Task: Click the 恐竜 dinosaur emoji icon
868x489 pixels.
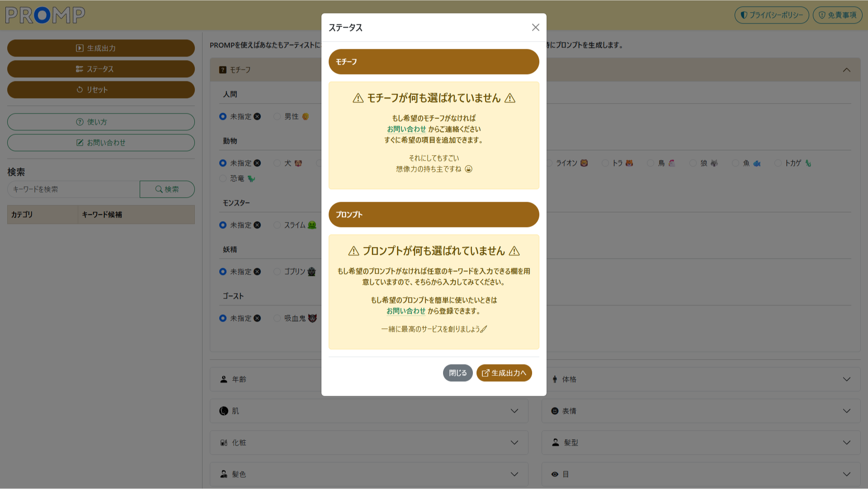Action: 251,179
